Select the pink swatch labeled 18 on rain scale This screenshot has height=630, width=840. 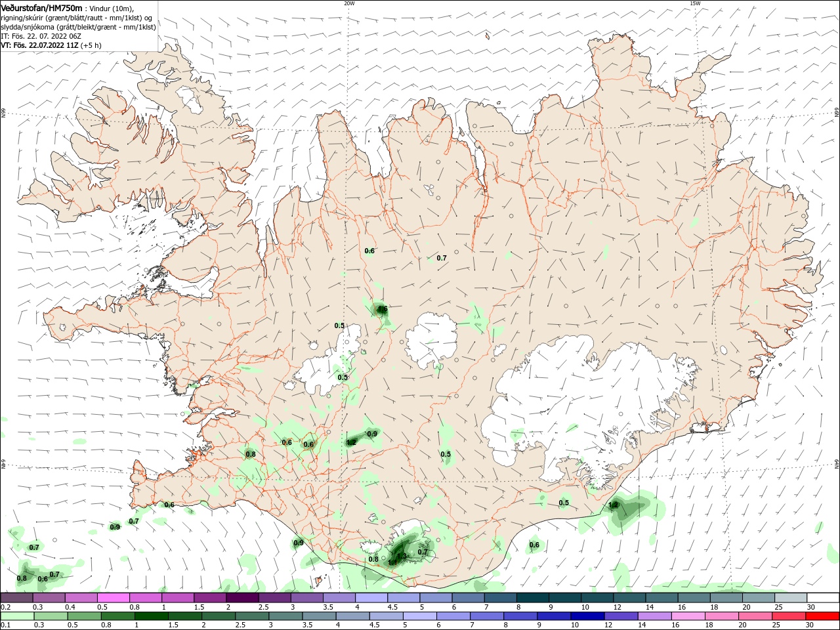pos(723,616)
